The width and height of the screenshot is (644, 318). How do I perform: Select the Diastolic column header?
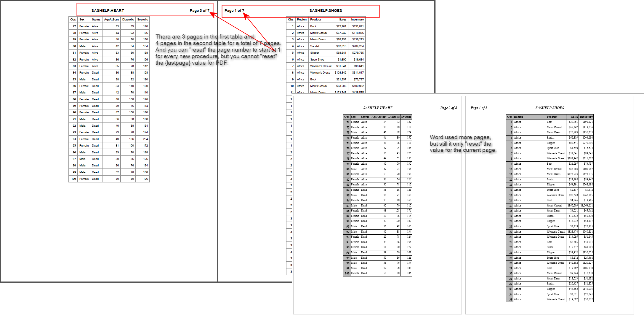click(128, 19)
